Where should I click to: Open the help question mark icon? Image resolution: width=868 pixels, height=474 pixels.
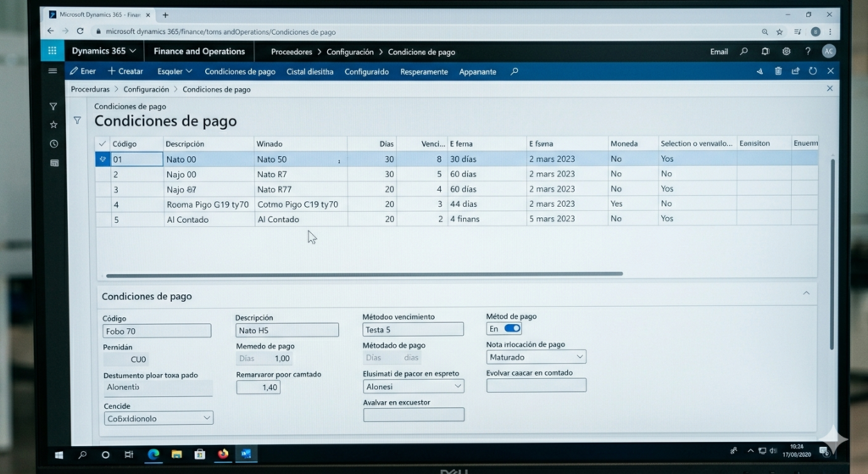(808, 52)
